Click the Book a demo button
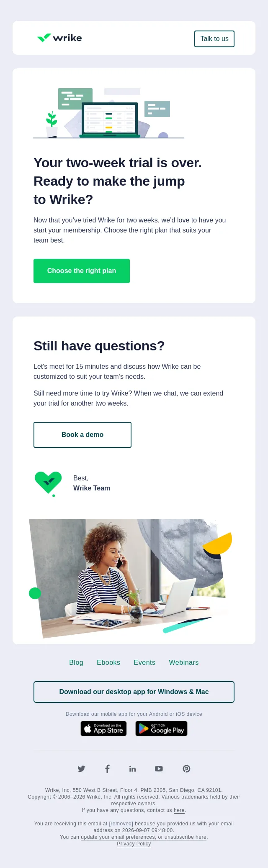Viewport: 268px width, 868px height. [82, 435]
